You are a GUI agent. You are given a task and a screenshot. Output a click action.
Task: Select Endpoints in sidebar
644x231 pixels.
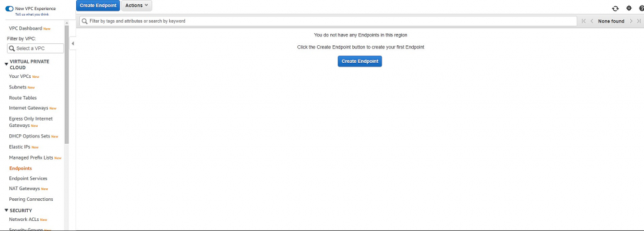pos(21,168)
